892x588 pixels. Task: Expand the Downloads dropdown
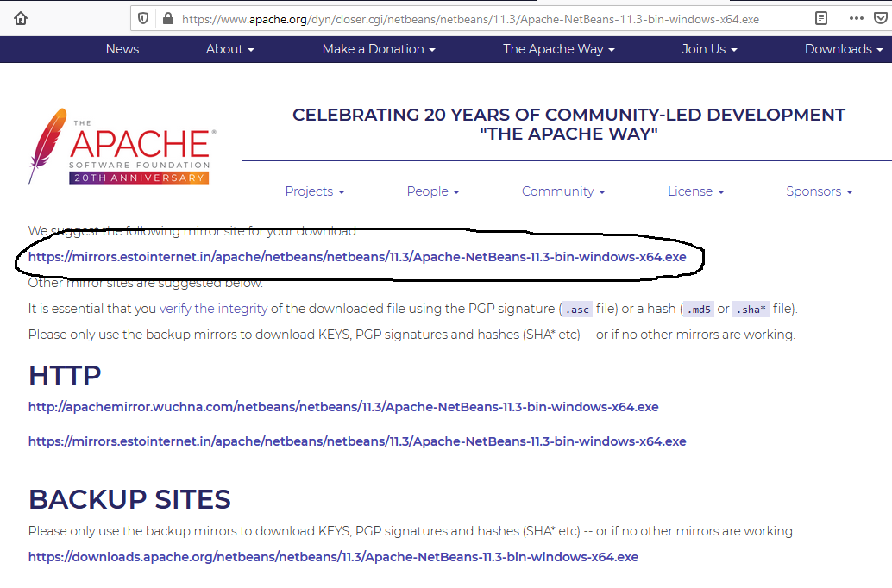(x=844, y=49)
